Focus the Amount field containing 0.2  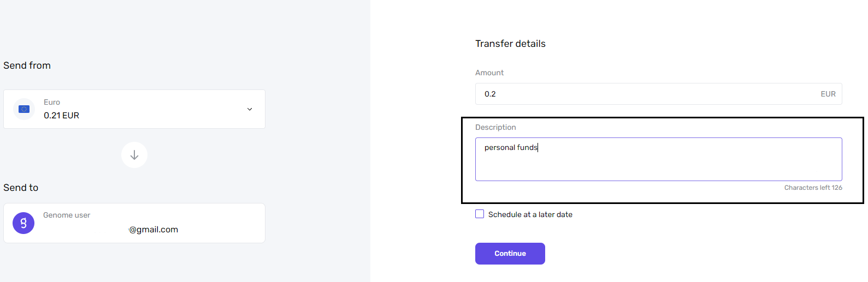tap(658, 94)
